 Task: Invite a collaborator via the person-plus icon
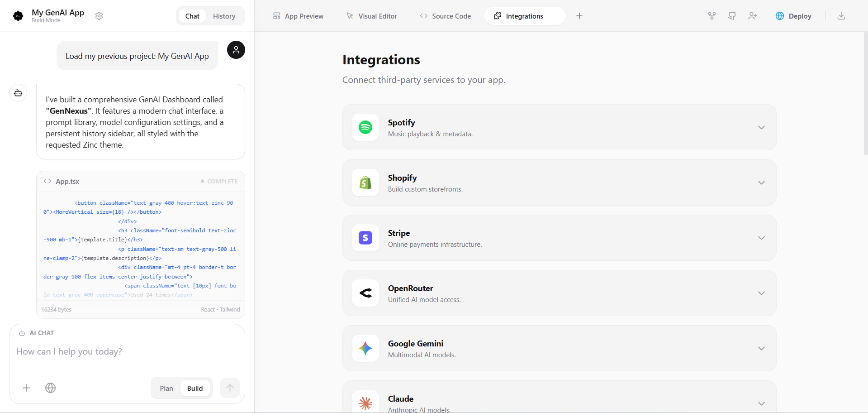point(753,16)
